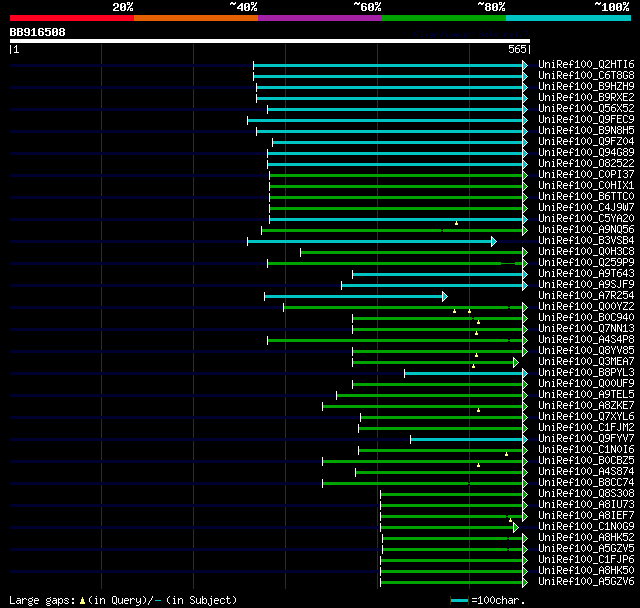
Task: Select label UniRef100_Q9FZ04
Action: click(x=586, y=142)
